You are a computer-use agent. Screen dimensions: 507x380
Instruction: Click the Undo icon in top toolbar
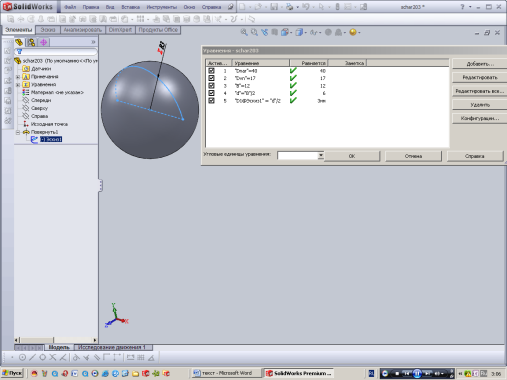tap(305, 7)
